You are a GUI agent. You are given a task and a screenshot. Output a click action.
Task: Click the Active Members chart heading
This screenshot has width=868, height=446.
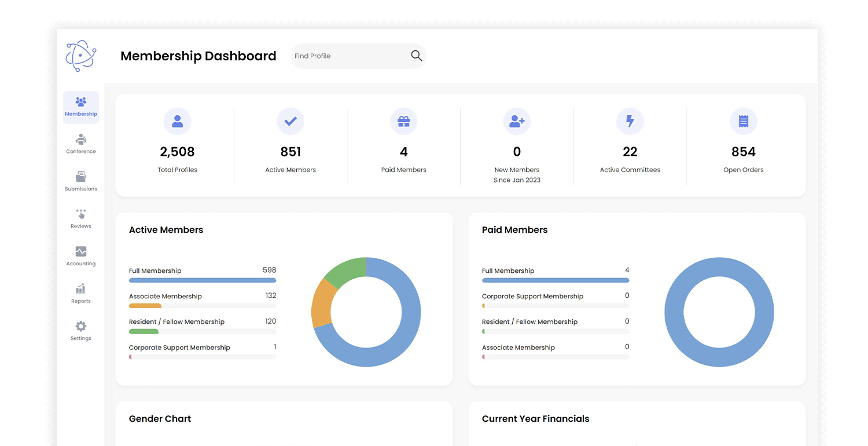point(166,230)
